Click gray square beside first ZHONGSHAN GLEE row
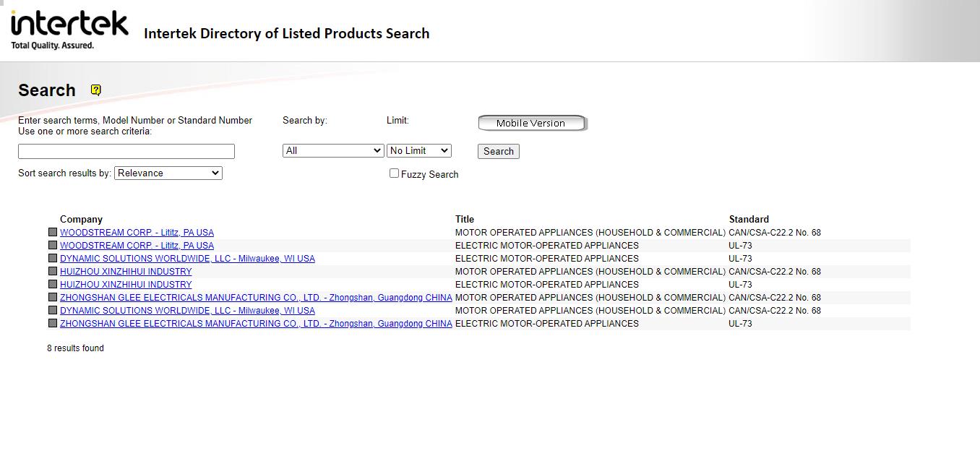The image size is (980, 469). pos(52,297)
